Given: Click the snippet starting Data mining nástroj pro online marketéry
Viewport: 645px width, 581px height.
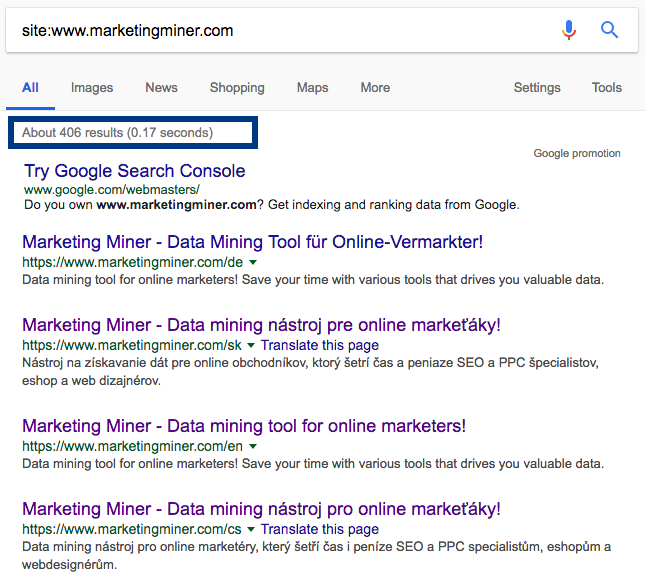Looking at the screenshot, I should pos(316,555).
